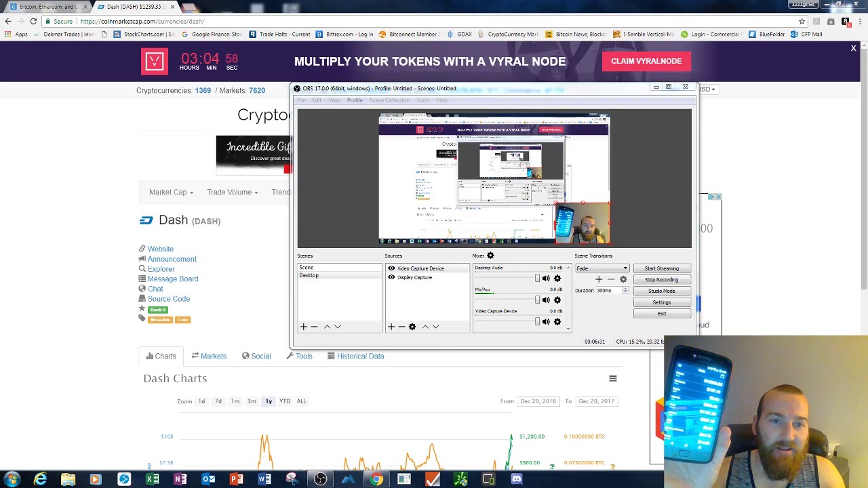Open Dash chart hamburger menu icon

pos(612,379)
